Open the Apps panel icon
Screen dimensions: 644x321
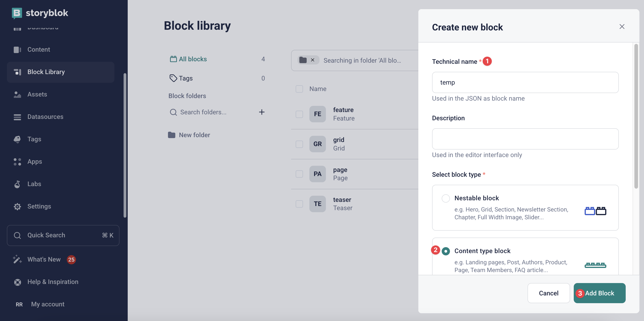pyautogui.click(x=17, y=162)
